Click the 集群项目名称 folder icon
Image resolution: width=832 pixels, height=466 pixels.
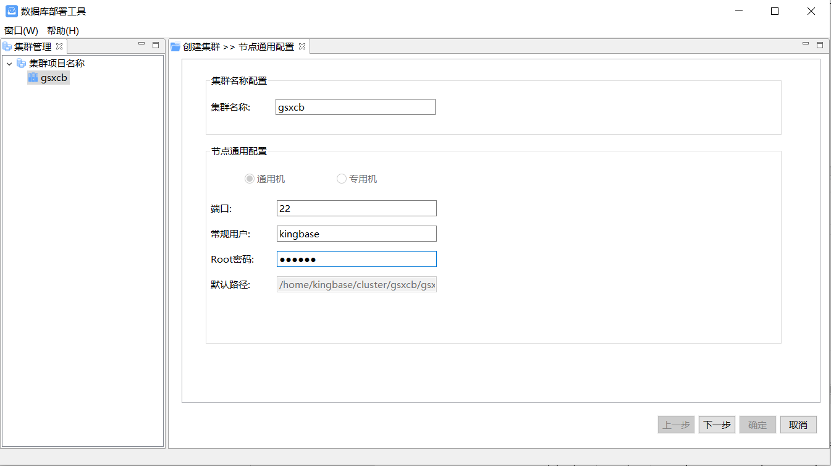[21, 63]
